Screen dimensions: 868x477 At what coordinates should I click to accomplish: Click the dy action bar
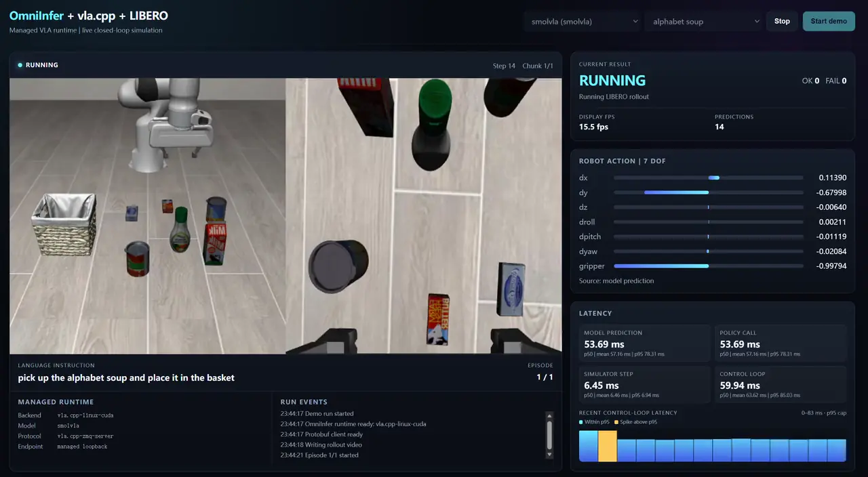coord(709,192)
